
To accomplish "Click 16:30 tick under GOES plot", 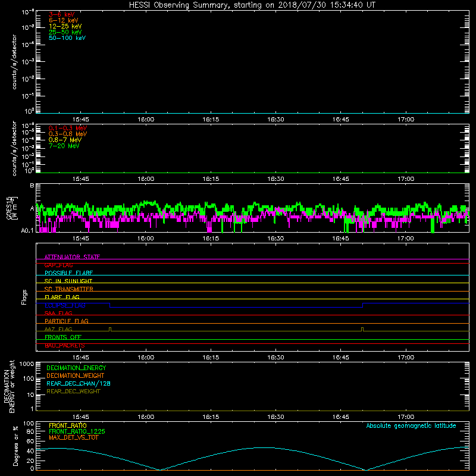I will pyautogui.click(x=275, y=239).
